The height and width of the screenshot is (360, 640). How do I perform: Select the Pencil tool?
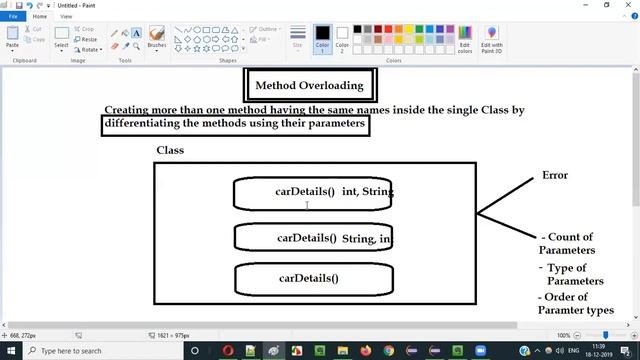(x=115, y=33)
